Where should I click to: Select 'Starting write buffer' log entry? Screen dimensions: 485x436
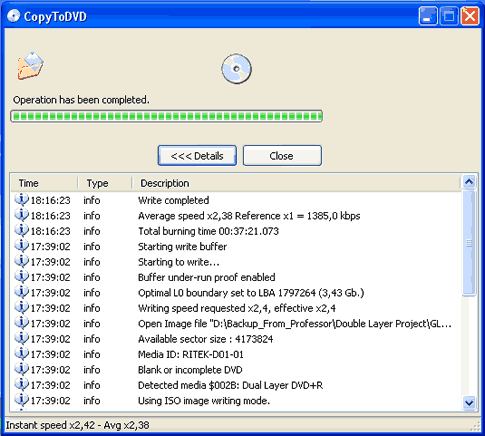click(182, 246)
